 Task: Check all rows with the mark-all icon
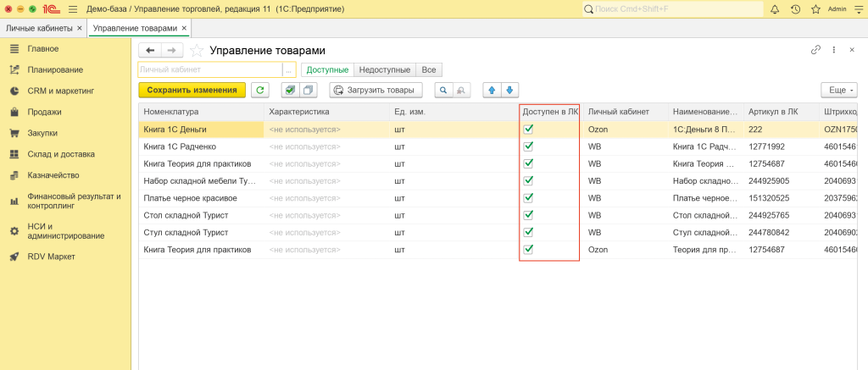pos(290,90)
